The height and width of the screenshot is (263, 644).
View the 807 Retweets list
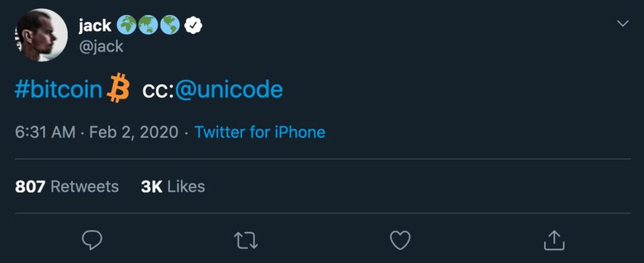click(x=67, y=186)
